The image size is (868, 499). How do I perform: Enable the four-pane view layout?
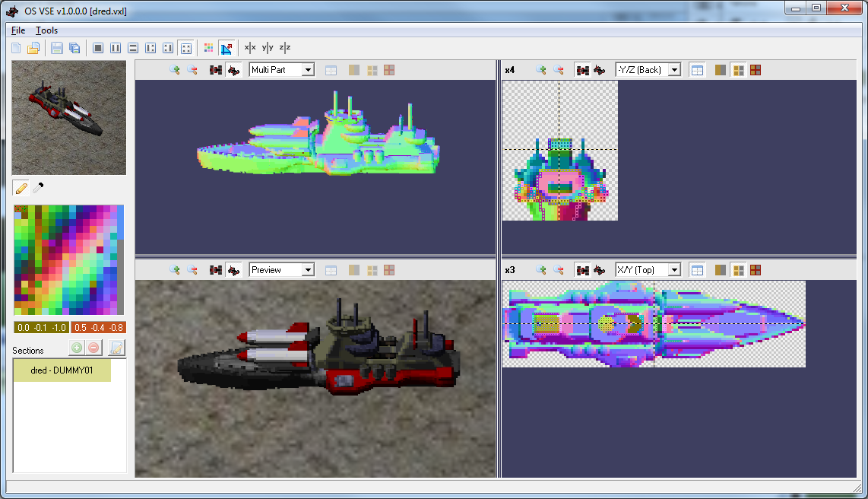[186, 47]
